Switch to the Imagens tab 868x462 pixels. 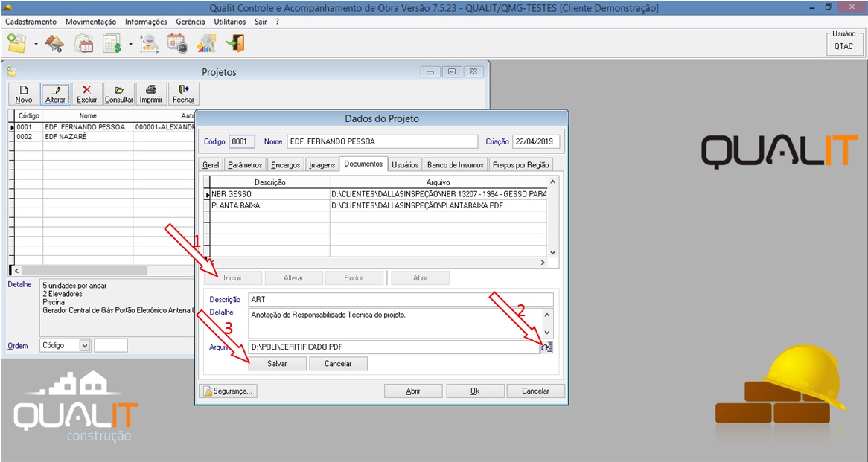click(322, 165)
